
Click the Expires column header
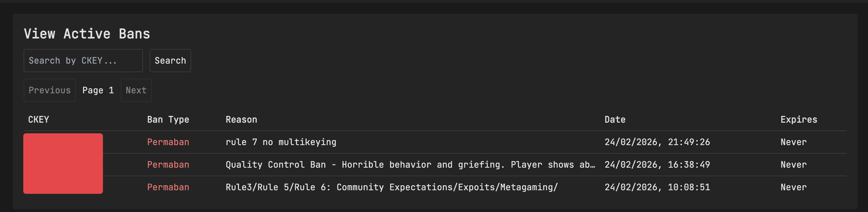(799, 119)
